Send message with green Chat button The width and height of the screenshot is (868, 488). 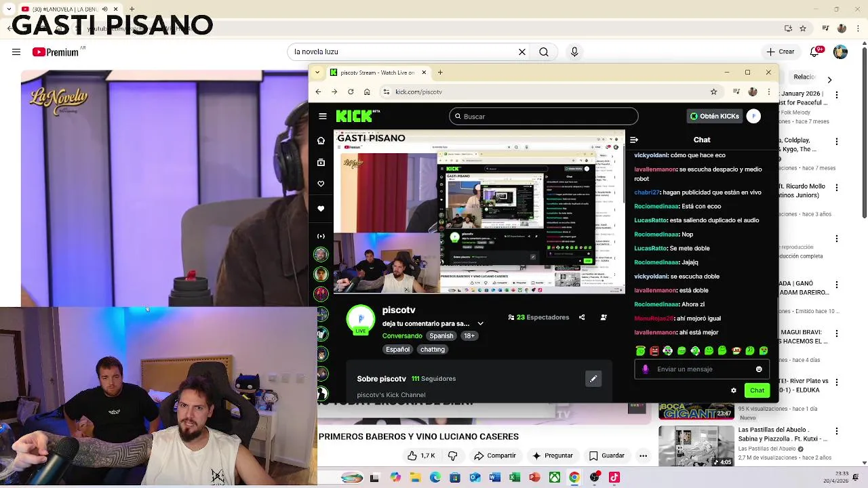757,390
